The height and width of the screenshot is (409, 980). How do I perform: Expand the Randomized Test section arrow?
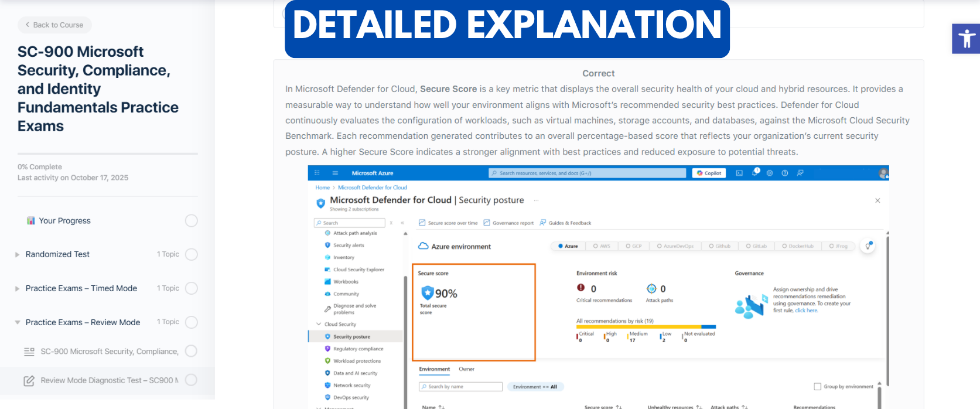coord(17,254)
